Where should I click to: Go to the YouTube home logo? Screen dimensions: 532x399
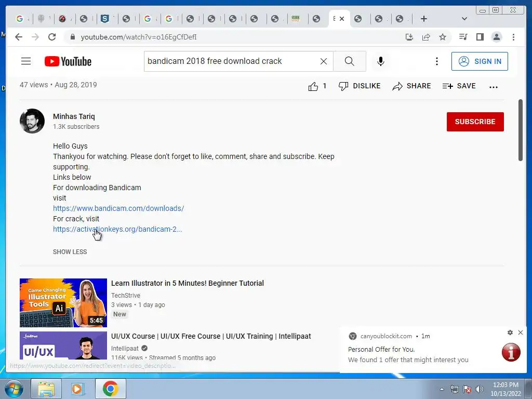point(68,61)
